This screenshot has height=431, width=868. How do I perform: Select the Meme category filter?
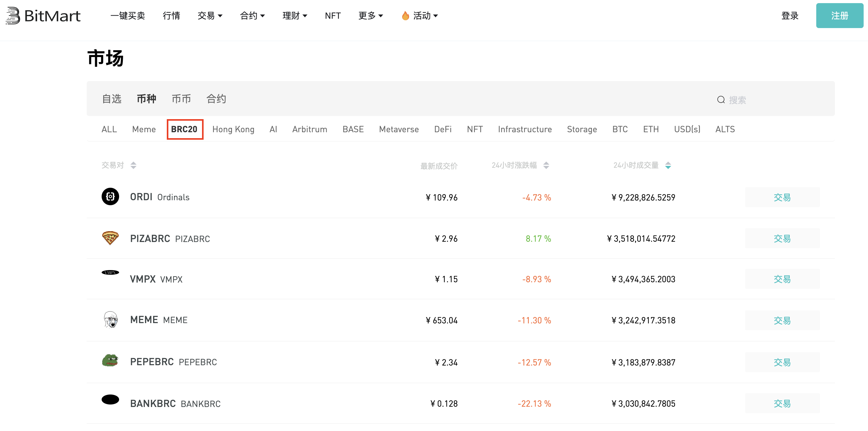(144, 129)
